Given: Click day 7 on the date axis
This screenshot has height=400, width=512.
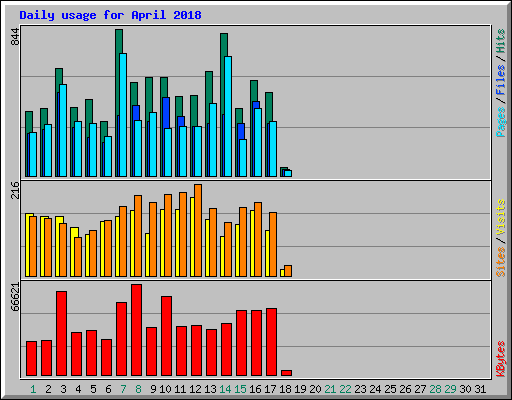Looking at the screenshot, I should [123, 389].
